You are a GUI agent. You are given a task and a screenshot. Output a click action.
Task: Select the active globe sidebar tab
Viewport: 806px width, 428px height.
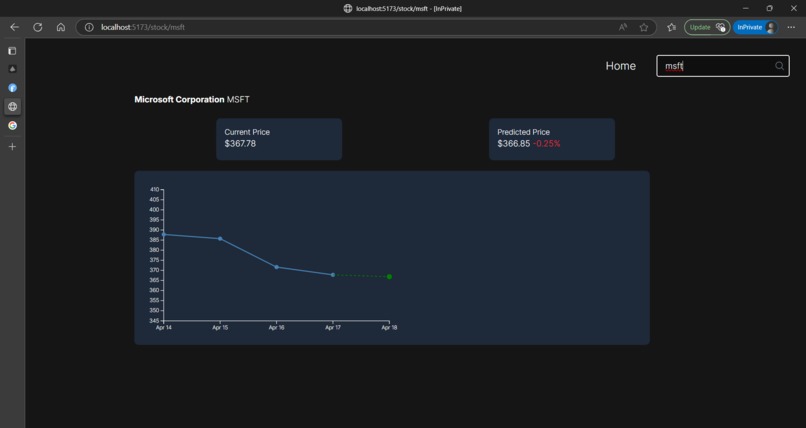tap(12, 106)
